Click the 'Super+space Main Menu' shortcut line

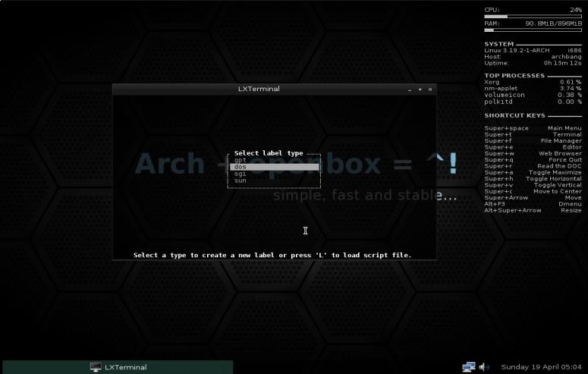click(533, 128)
